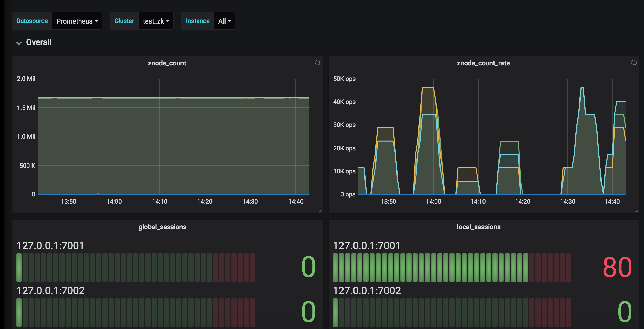Screen dimensions: 644x329
Task: Click the Overall row title
Action: [39, 42]
